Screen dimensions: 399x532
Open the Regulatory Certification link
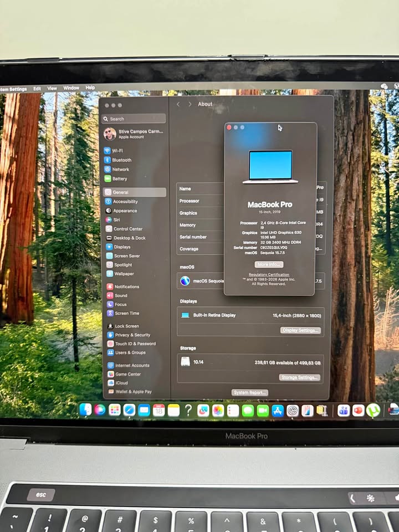pyautogui.click(x=269, y=274)
